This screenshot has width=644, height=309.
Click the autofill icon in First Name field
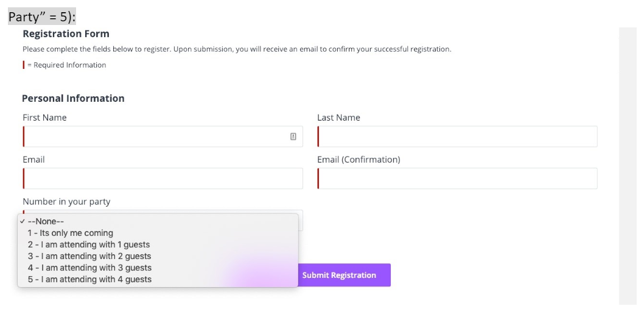293,137
